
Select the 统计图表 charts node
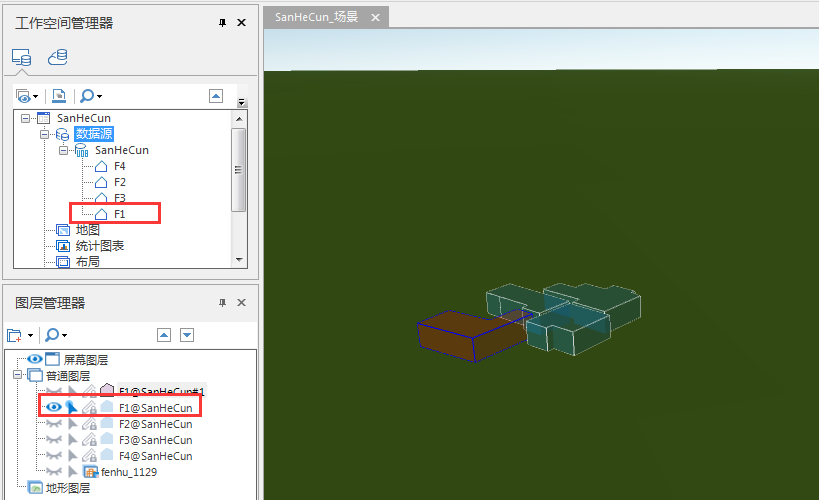pyautogui.click(x=100, y=246)
